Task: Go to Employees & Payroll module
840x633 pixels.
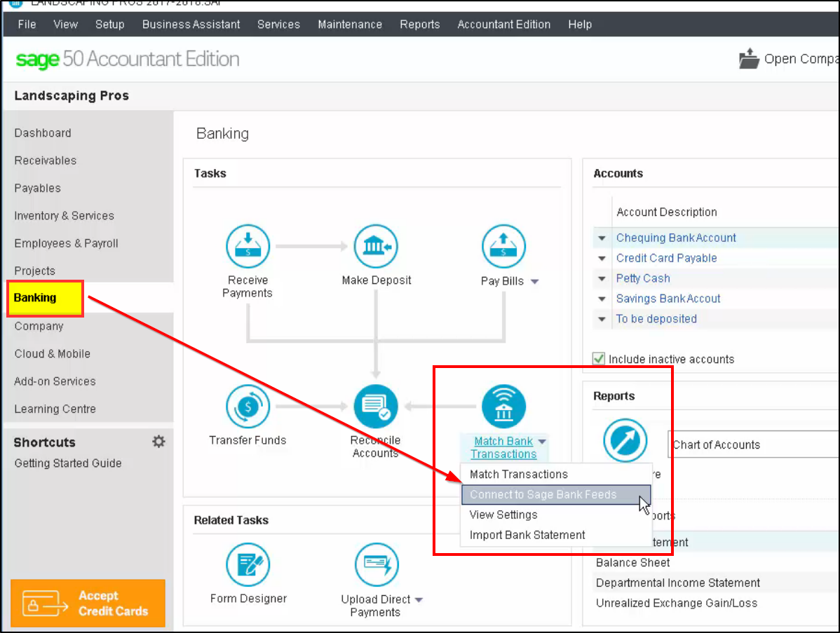Action: pos(67,243)
